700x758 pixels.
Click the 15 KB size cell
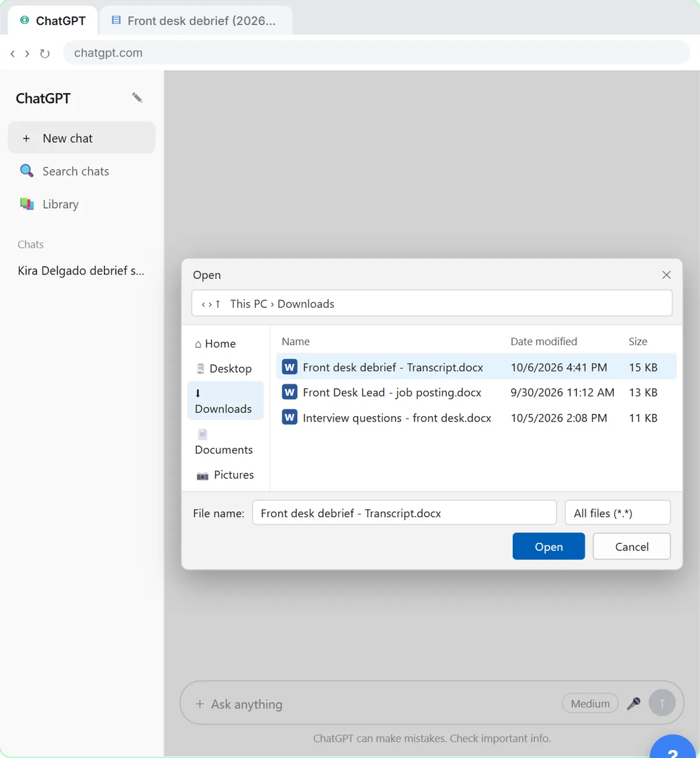pos(643,367)
